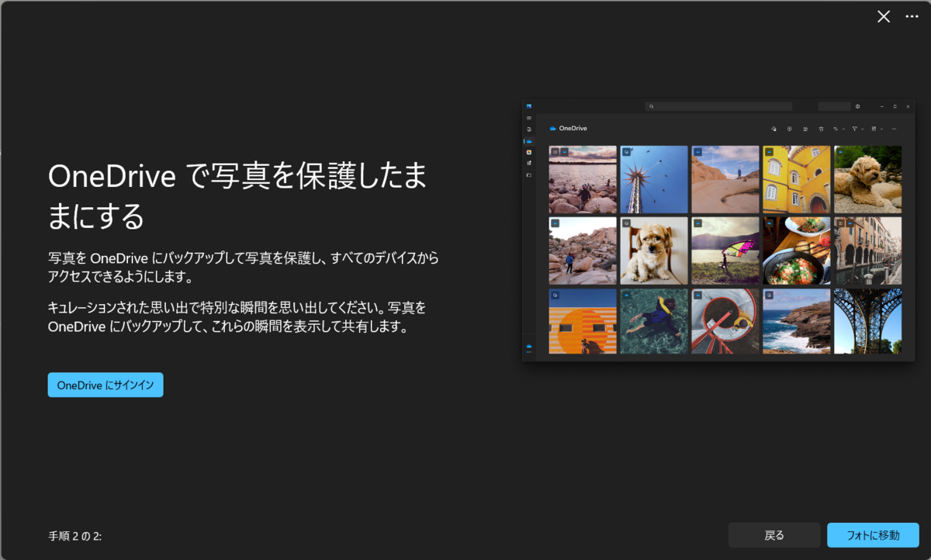931x560 pixels.
Task: Open the three-dot more options menu
Action: click(912, 17)
